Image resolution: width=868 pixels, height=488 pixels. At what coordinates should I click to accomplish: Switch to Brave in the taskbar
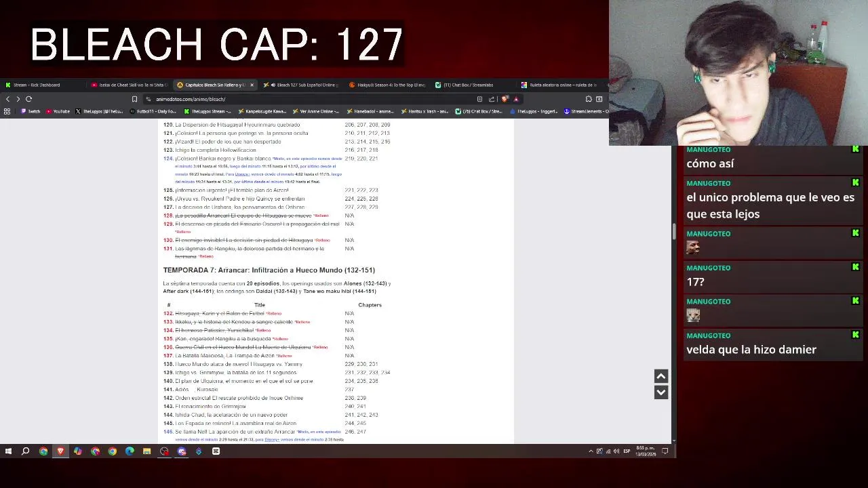(60, 451)
